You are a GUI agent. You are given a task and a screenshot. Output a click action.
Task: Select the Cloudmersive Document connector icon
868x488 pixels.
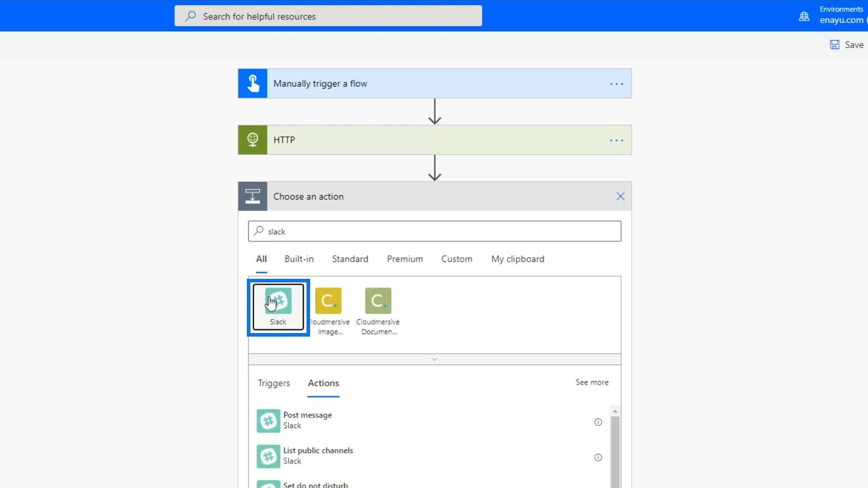[378, 301]
